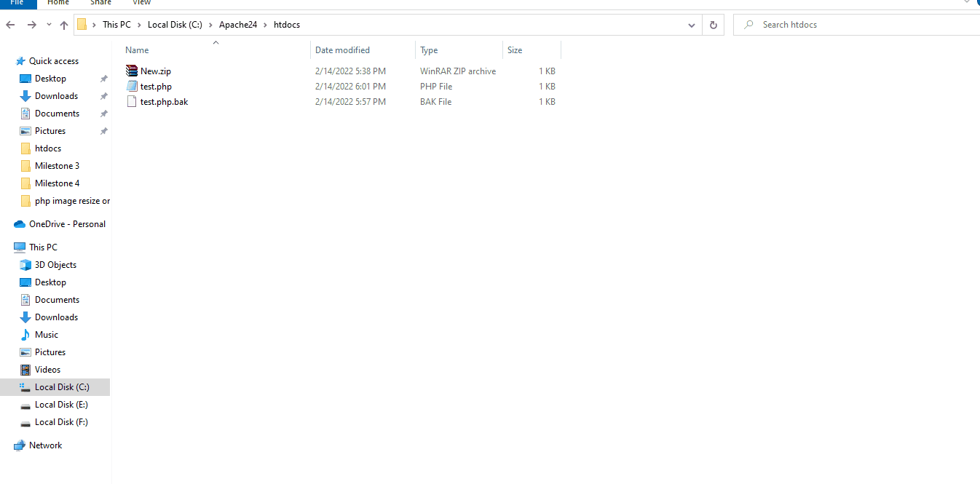980x484 pixels.
Task: Open the View ribbon tab
Action: pyautogui.click(x=142, y=3)
